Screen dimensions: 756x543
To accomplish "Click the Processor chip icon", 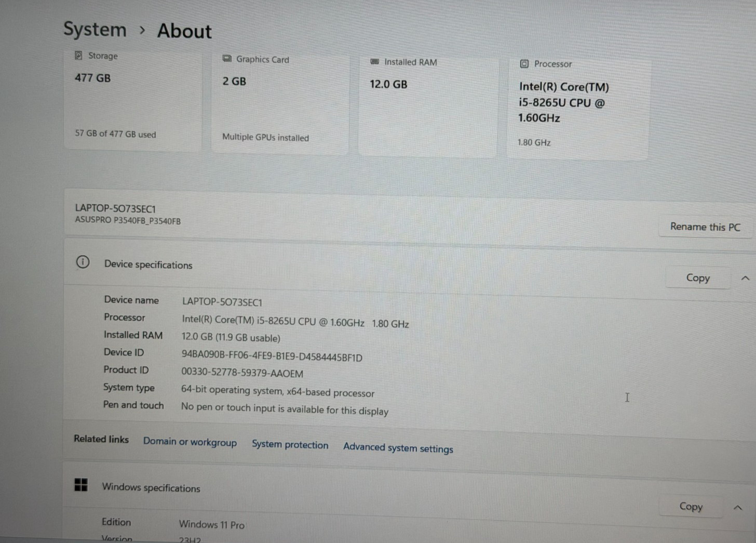I will click(524, 64).
